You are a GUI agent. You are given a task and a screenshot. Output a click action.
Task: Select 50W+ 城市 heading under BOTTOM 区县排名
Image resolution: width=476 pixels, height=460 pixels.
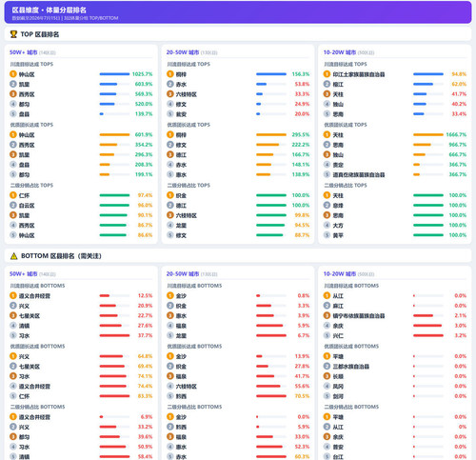(24, 274)
